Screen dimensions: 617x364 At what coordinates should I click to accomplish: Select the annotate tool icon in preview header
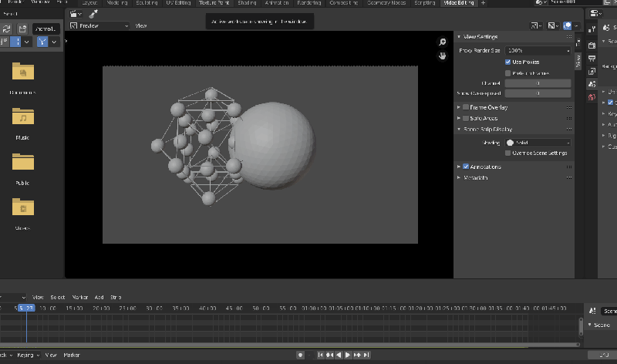pos(93,14)
